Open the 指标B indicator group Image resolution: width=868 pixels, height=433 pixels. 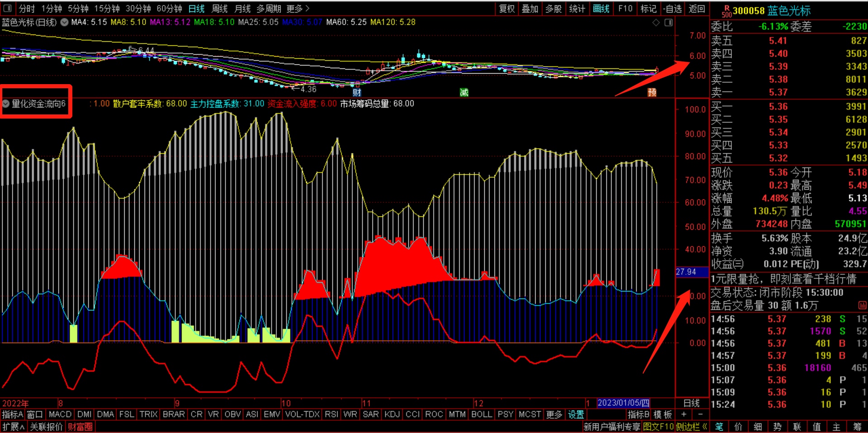coord(638,414)
